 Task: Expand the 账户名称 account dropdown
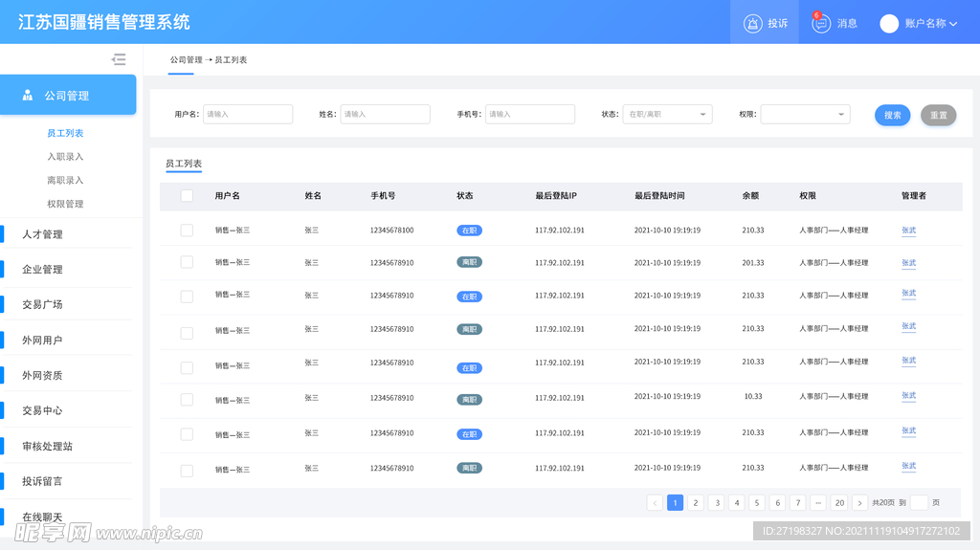tap(953, 24)
